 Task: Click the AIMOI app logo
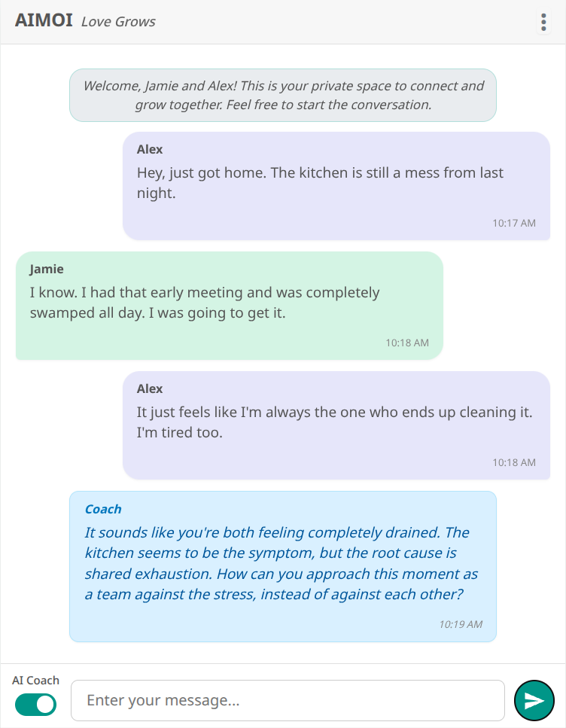(x=42, y=21)
